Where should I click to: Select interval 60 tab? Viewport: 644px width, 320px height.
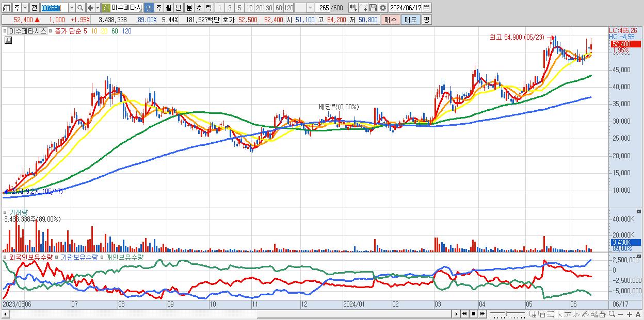pyautogui.click(x=279, y=8)
